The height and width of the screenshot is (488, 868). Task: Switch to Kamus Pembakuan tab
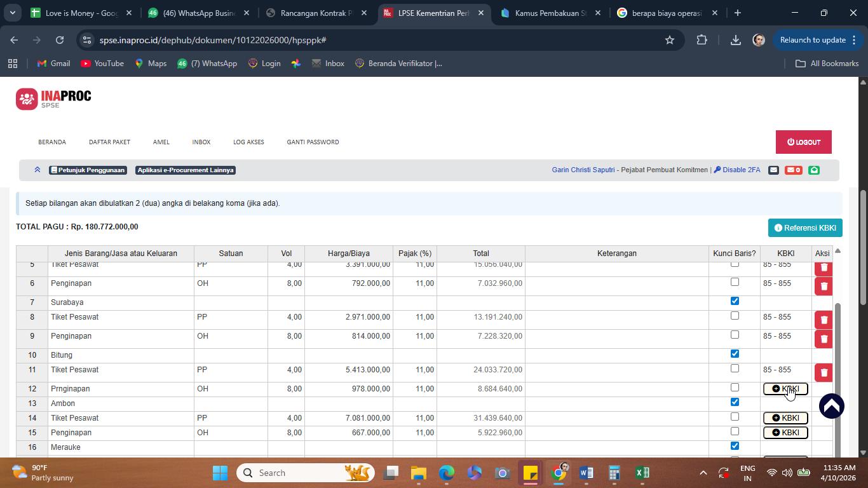click(550, 13)
